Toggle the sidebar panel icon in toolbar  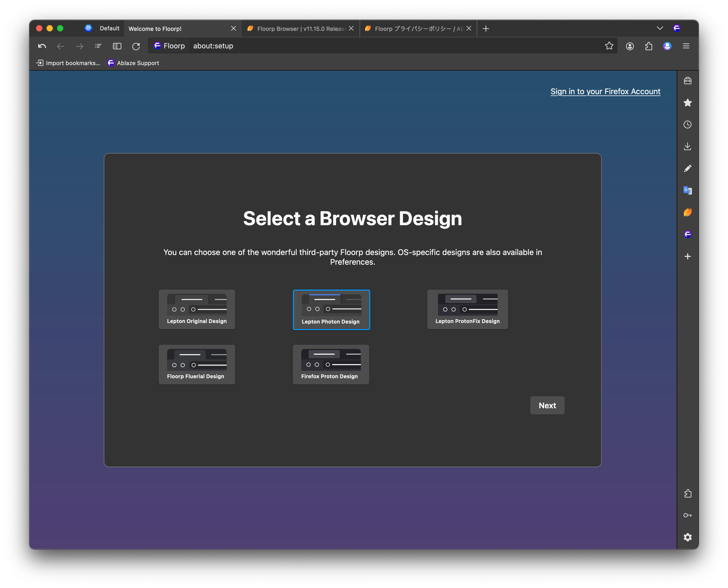117,46
